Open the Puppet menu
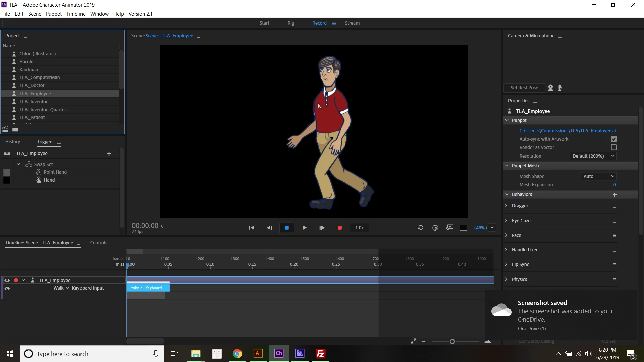Image resolution: width=644 pixels, height=362 pixels. pos(54,14)
